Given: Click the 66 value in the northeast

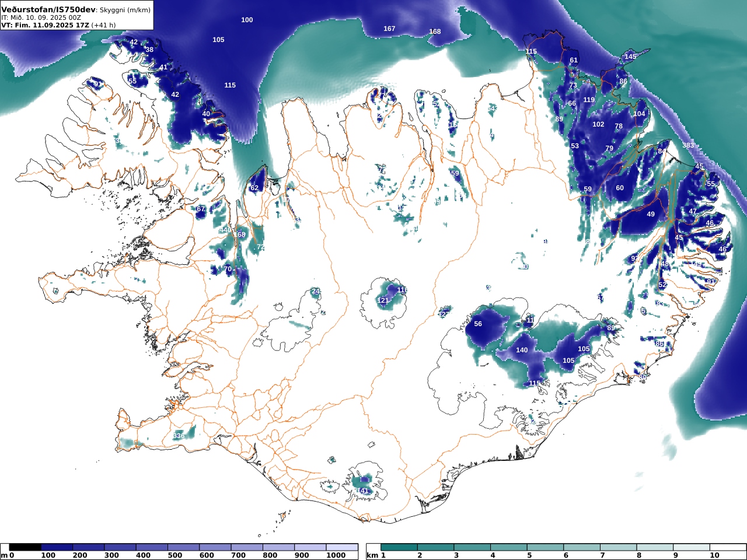Looking at the screenshot, I should (572, 103).
